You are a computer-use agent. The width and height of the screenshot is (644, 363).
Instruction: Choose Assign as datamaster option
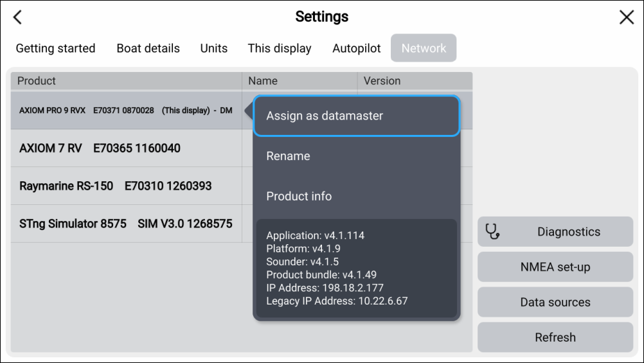pos(356,116)
